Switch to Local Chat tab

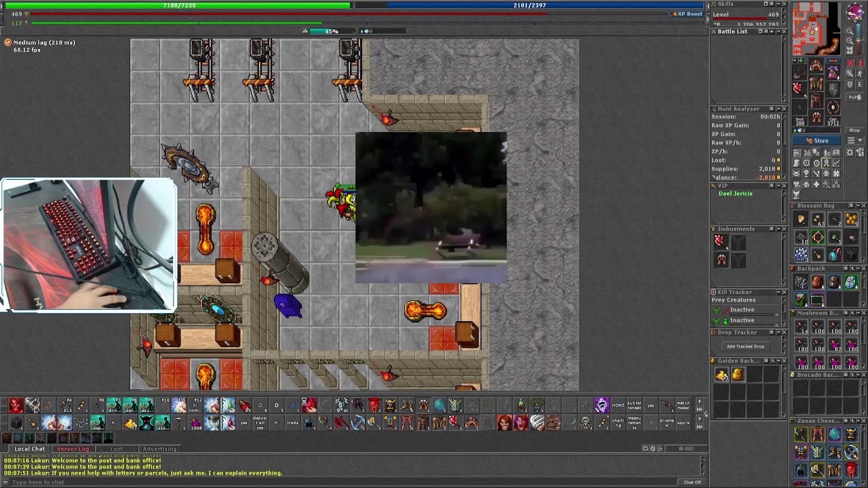pos(30,449)
